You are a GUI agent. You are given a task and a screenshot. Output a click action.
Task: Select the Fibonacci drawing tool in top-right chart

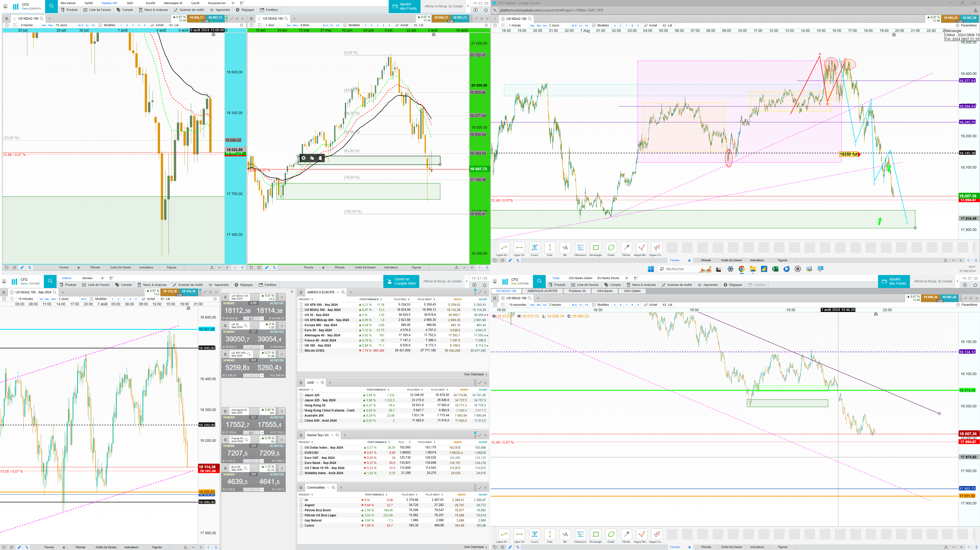[580, 248]
